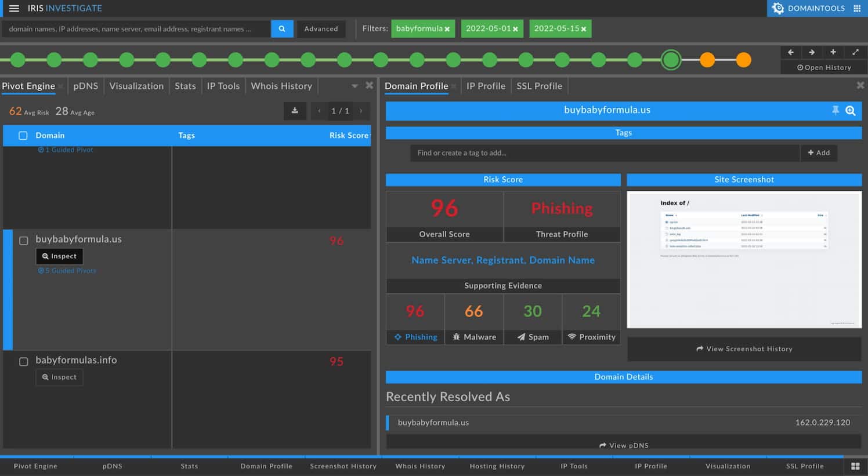868x476 pixels.
Task: Expand the Pivot Engine panel dropdown arrow
Action: click(353, 86)
